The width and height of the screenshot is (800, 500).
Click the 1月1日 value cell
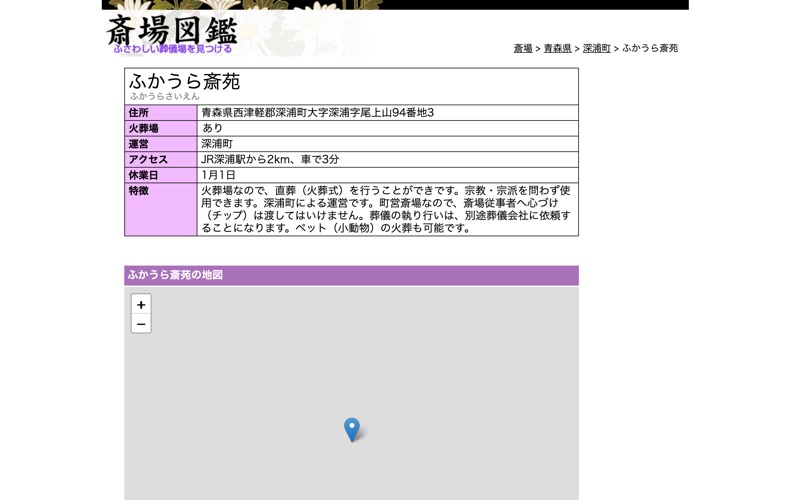pos(388,175)
